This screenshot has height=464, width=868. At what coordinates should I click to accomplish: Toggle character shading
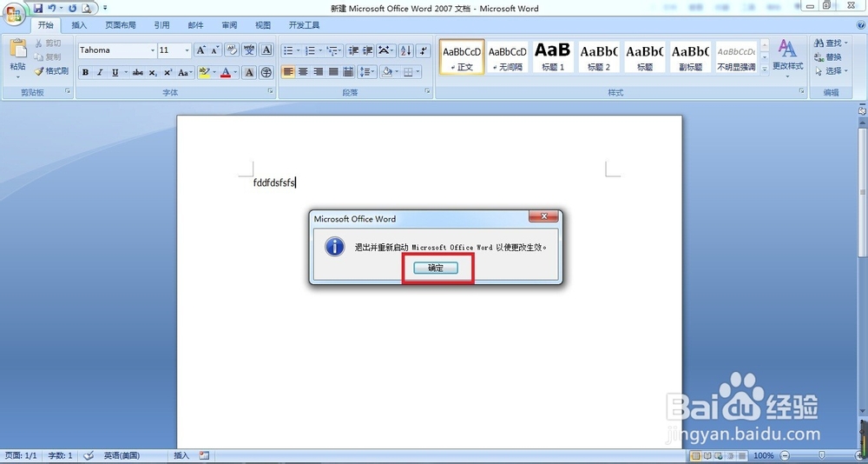249,73
